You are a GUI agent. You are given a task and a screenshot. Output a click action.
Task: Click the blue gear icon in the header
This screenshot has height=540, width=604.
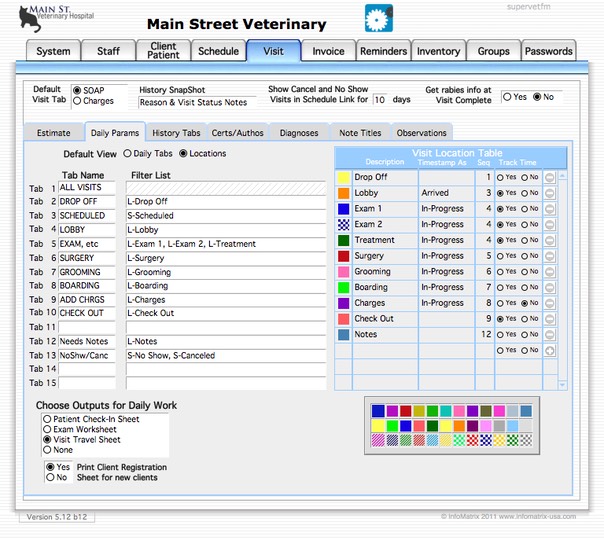pyautogui.click(x=376, y=19)
